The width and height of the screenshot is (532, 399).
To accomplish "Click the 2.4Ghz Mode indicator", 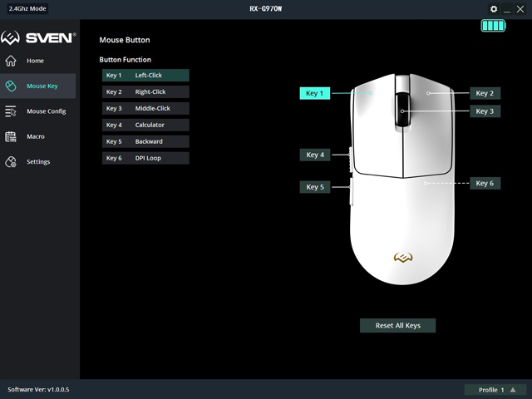I will 27,8.
